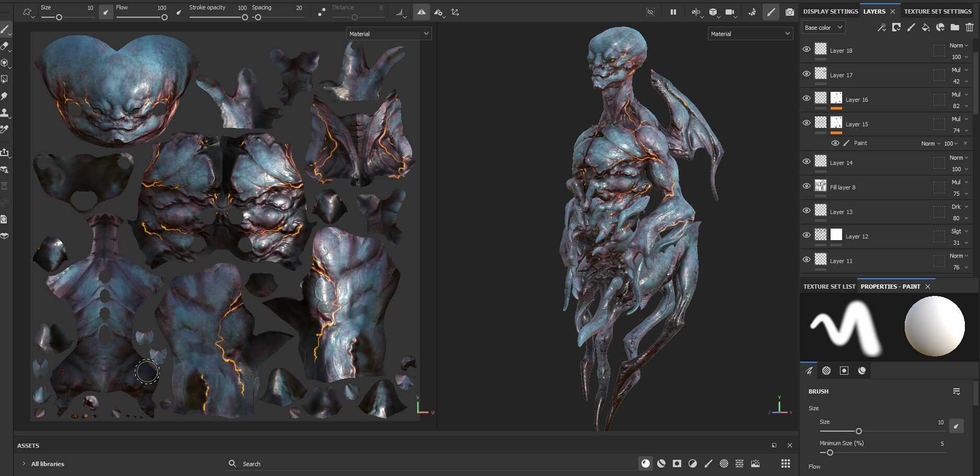980x476 pixels.
Task: Pause engine computations button
Action: tap(673, 12)
